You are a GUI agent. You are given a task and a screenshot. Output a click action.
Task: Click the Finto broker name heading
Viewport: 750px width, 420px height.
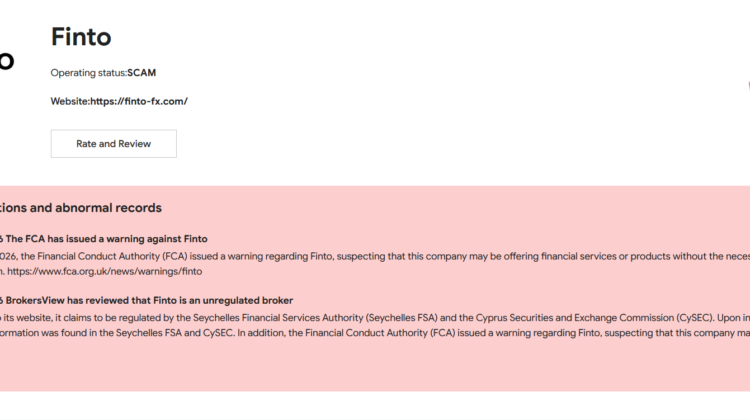pos(81,38)
